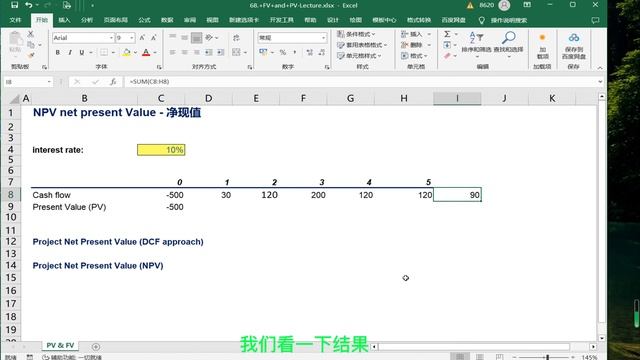Click the Cut scissors icon
The image size is (640, 360).
tap(31, 34)
